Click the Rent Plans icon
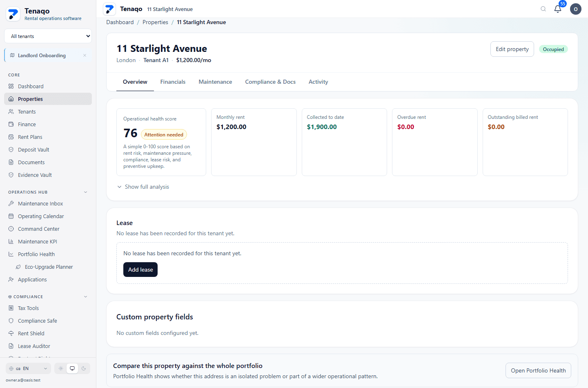The height and width of the screenshot is (388, 588). pos(11,137)
